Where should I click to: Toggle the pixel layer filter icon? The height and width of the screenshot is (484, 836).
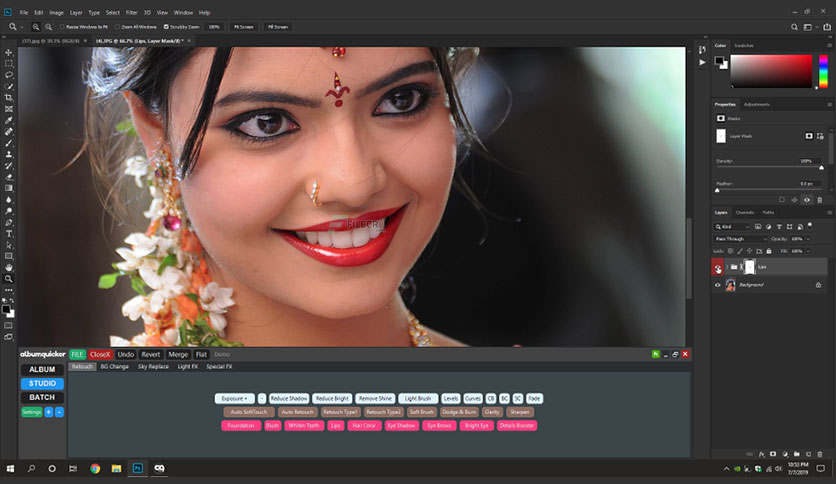tap(758, 227)
